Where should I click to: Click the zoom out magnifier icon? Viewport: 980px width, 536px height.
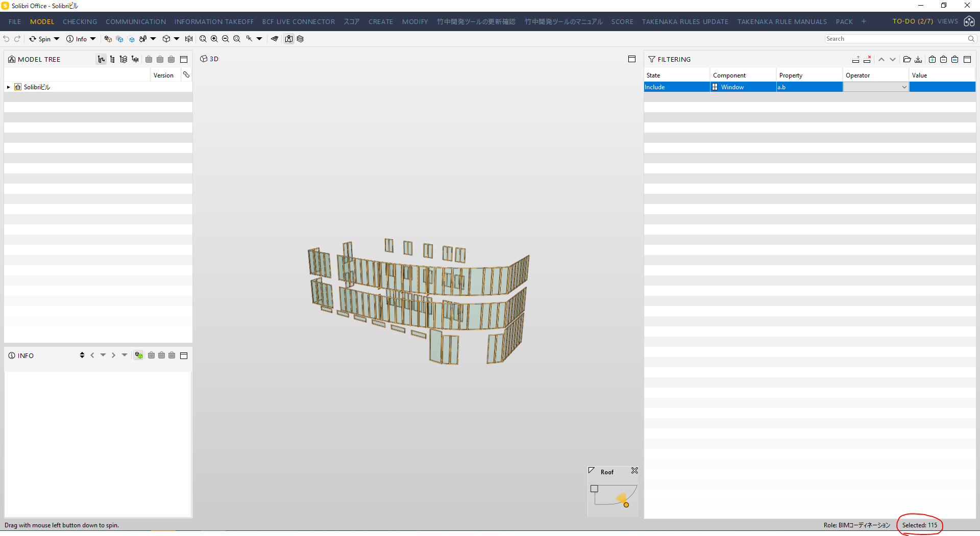226,39
